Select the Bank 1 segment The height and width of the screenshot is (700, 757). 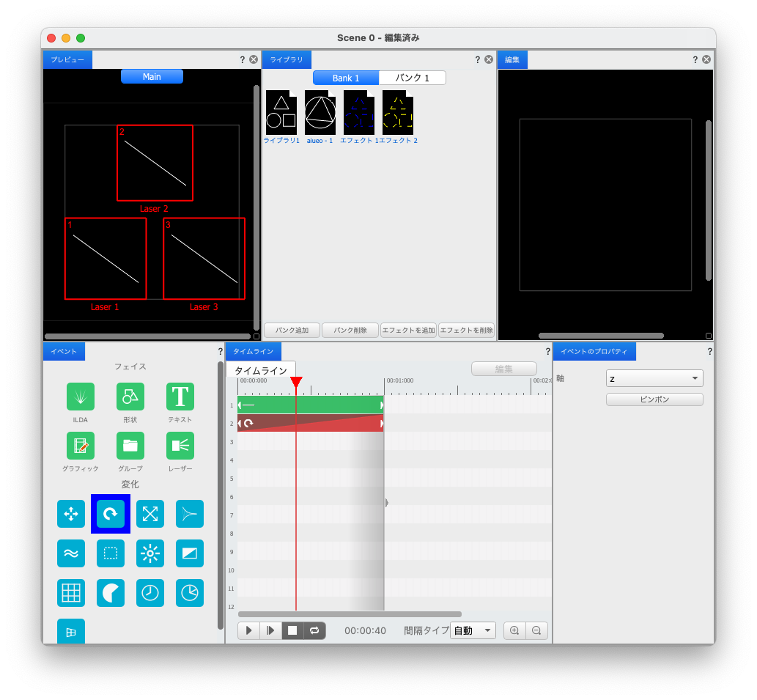click(346, 78)
